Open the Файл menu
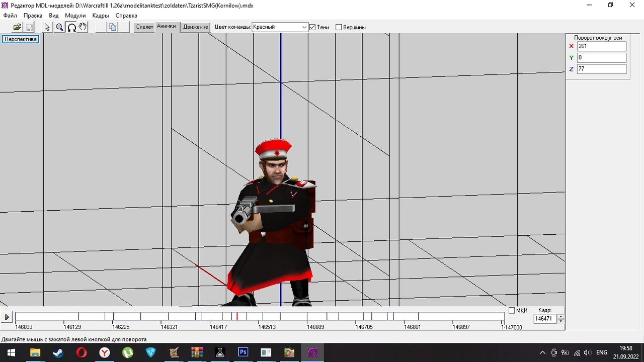644x362 pixels. [x=10, y=16]
